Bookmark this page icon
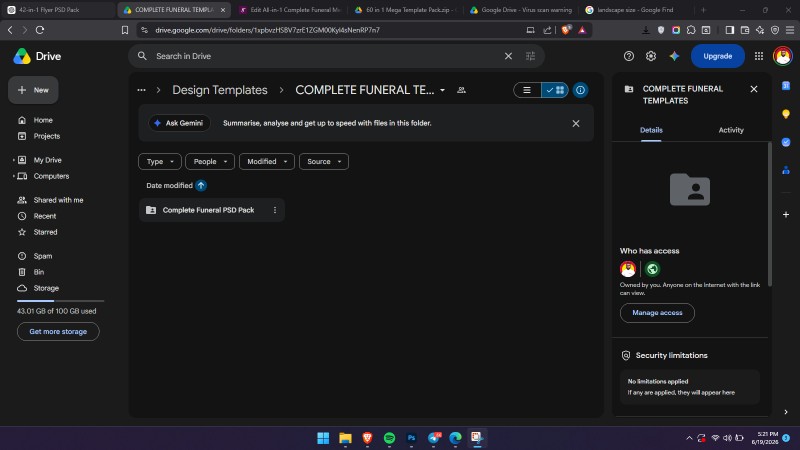 124,30
